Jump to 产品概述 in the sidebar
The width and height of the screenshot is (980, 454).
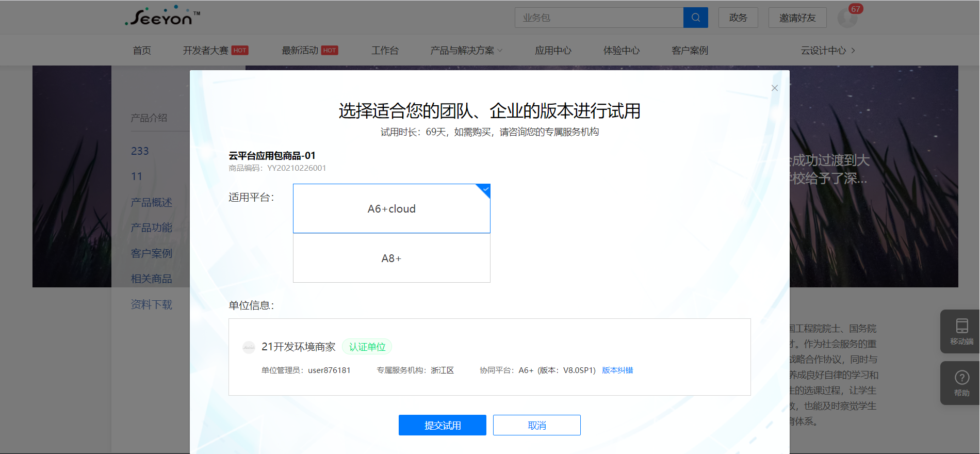152,202
